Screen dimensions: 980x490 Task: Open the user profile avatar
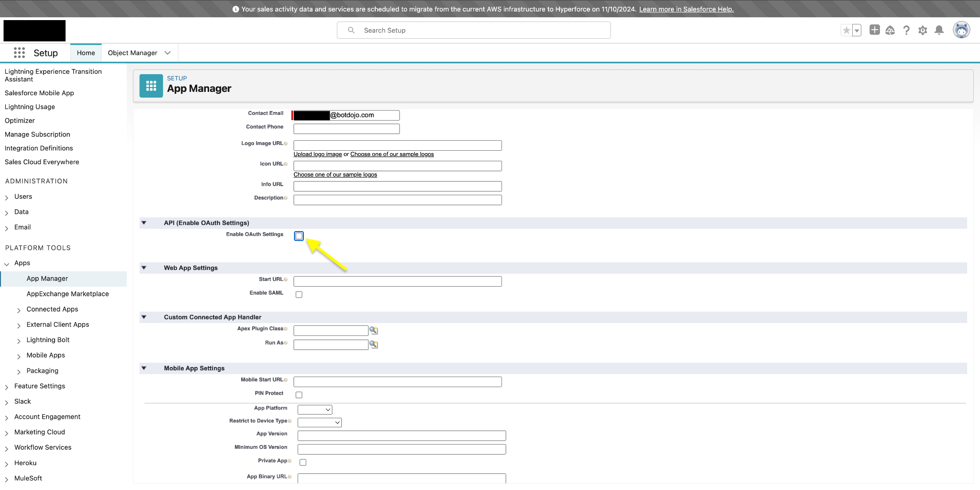pyautogui.click(x=961, y=30)
